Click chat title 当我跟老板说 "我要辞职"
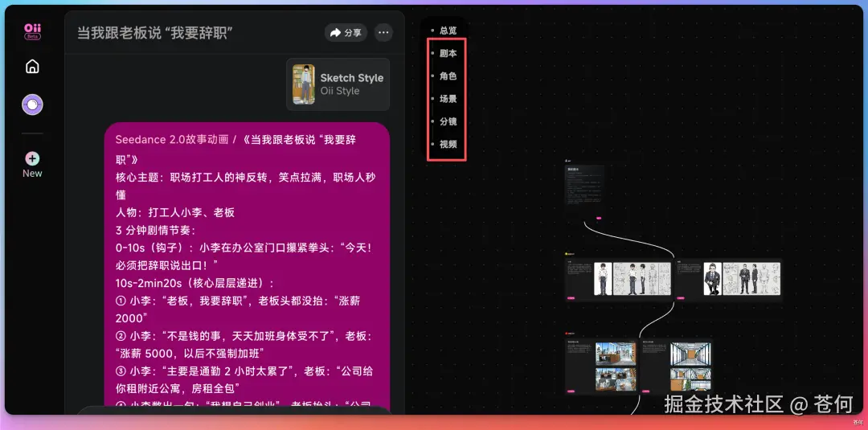 click(x=154, y=33)
